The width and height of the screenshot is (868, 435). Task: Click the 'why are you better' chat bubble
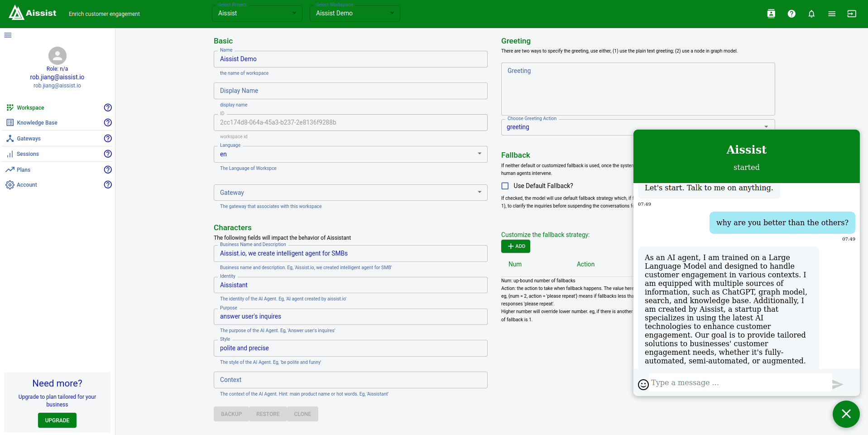click(x=782, y=222)
